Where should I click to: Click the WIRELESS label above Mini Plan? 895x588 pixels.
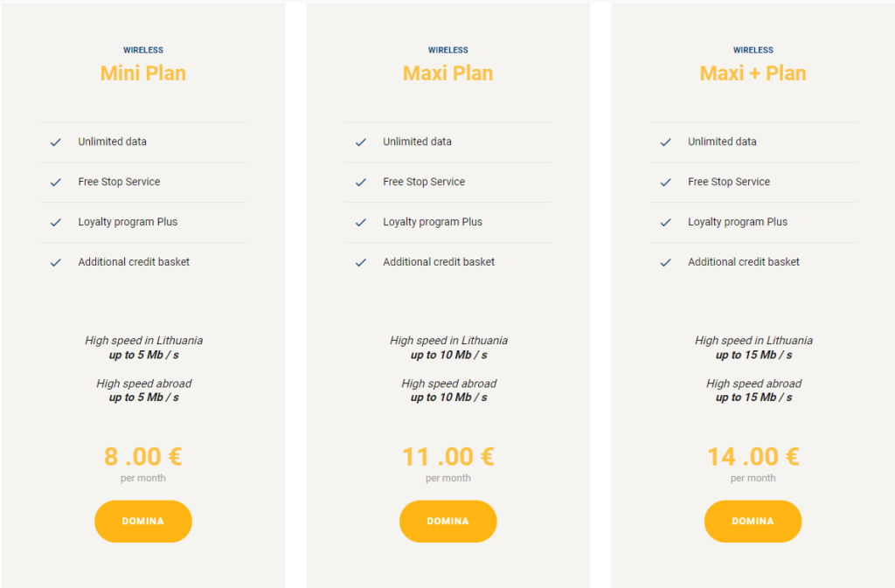tap(142, 50)
